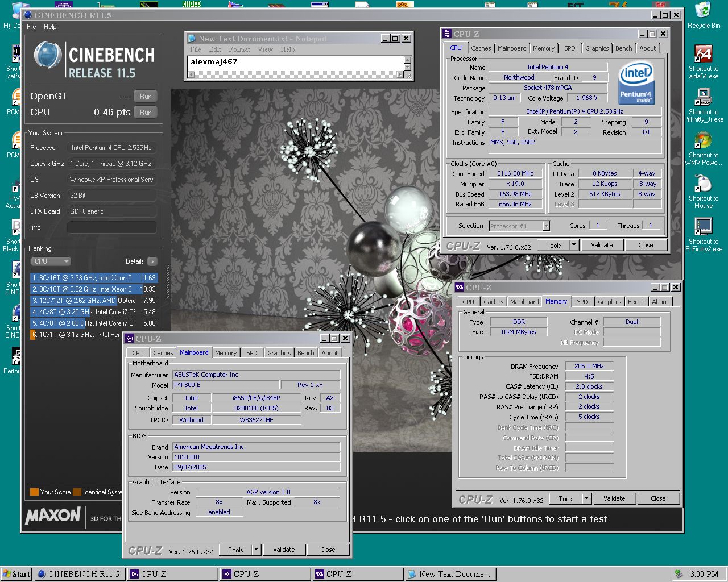Click the Info input field in Cinebench

coord(111,227)
